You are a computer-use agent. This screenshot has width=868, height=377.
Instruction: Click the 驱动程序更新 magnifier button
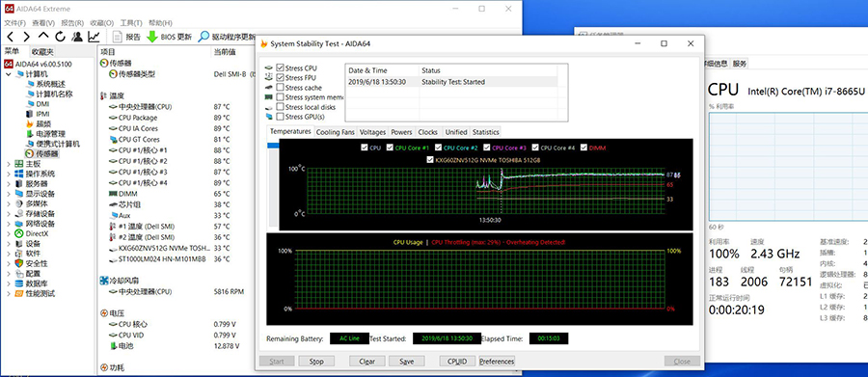(227, 37)
